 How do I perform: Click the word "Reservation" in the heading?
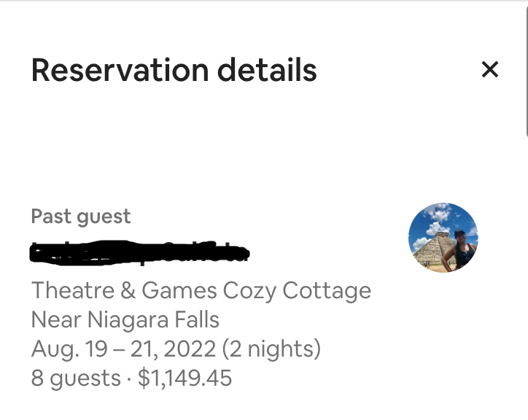tap(108, 70)
